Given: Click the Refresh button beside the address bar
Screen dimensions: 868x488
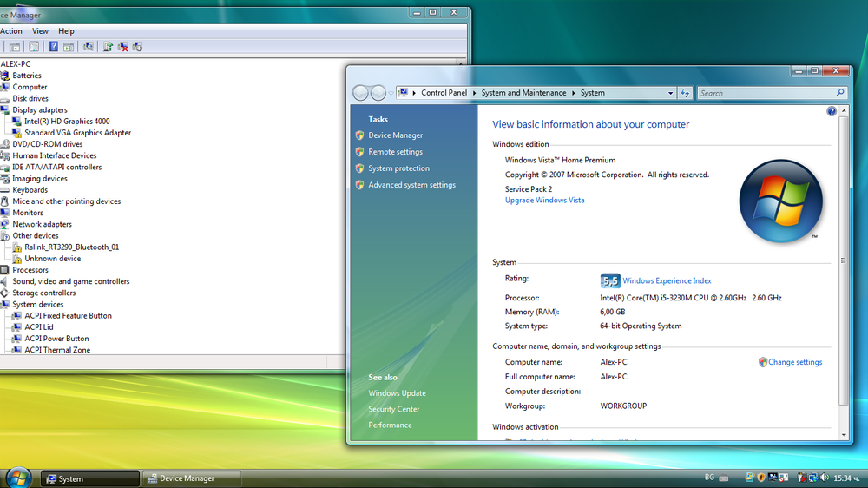Looking at the screenshot, I should pos(685,93).
